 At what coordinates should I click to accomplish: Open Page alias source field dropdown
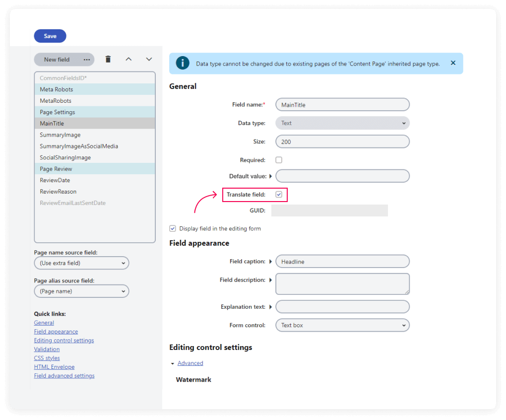[81, 291]
